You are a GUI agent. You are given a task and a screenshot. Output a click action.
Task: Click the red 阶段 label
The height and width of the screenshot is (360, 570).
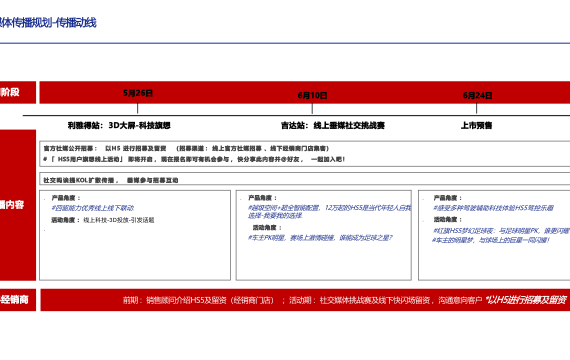click(x=10, y=92)
